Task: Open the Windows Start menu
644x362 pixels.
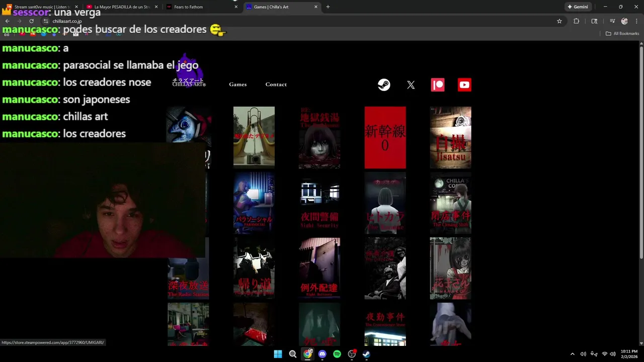Action: [278, 354]
